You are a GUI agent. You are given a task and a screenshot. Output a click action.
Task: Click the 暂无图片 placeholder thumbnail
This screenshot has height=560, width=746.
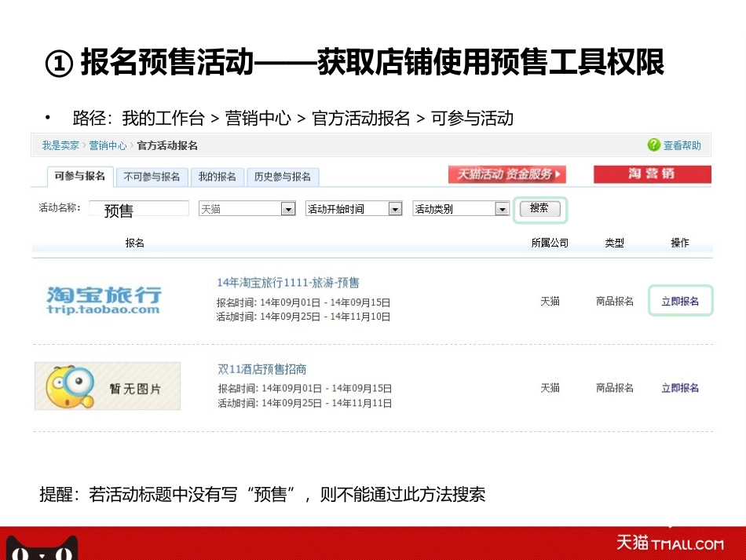point(108,386)
